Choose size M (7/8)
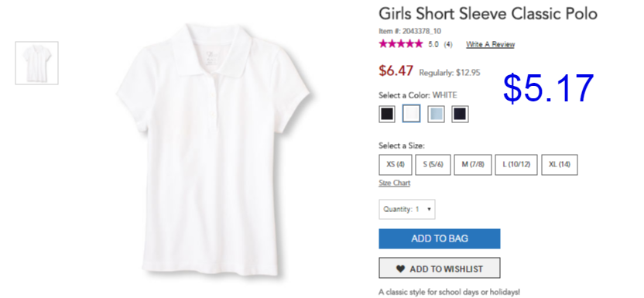 (473, 165)
